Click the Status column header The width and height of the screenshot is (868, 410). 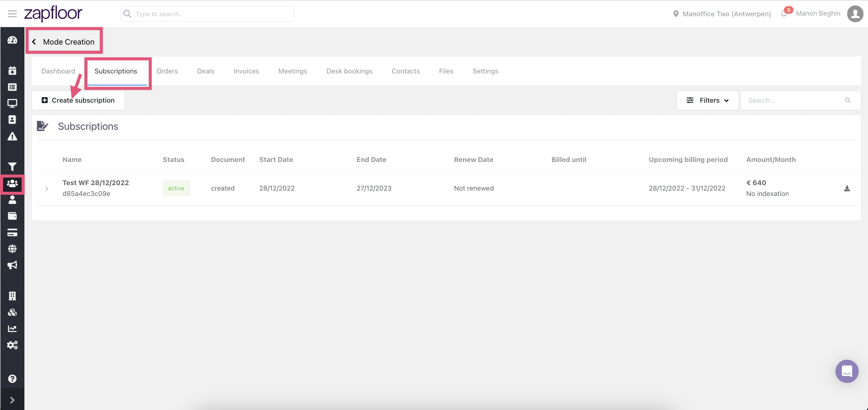click(174, 160)
